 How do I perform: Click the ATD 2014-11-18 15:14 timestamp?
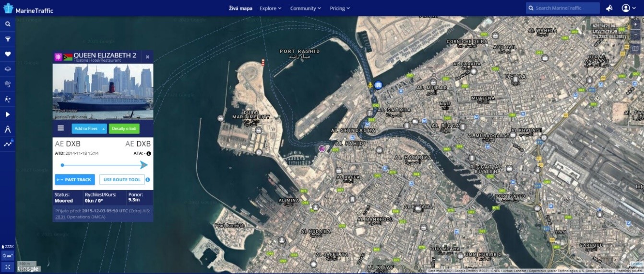pyautogui.click(x=77, y=153)
